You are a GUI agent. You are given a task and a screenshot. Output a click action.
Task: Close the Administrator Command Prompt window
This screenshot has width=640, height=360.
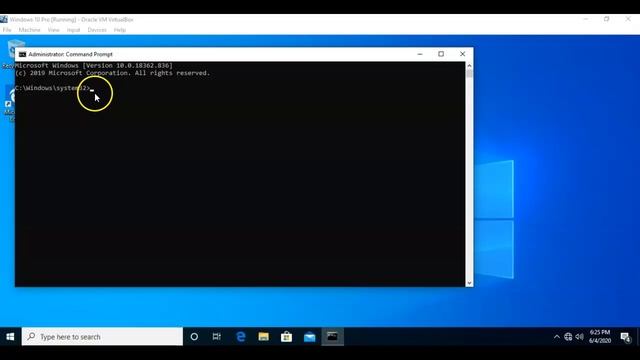pos(462,54)
